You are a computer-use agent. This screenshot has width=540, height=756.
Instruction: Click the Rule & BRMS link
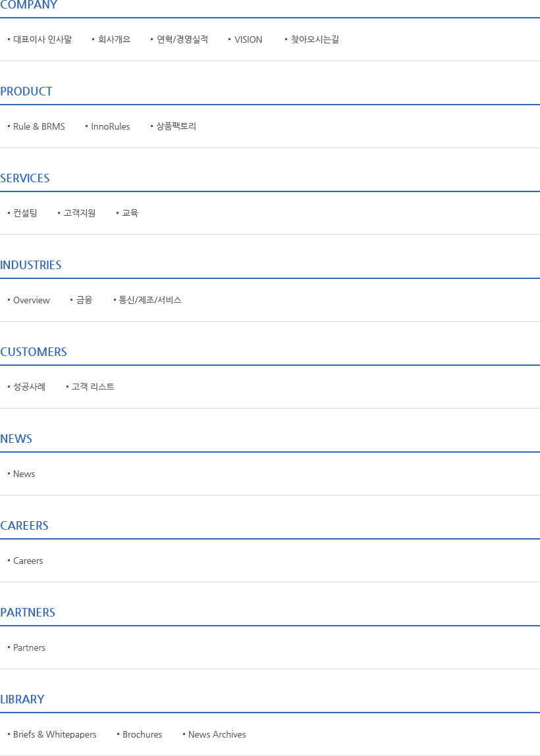pyautogui.click(x=39, y=126)
